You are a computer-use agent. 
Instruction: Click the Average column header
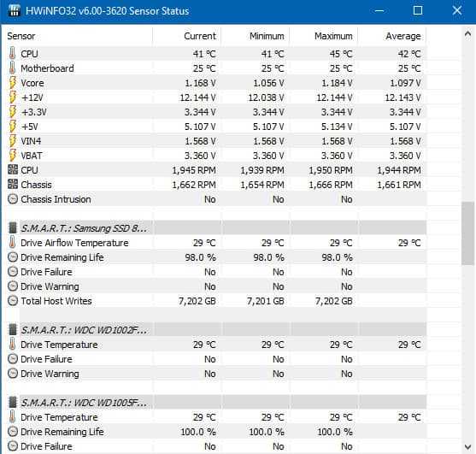coord(392,36)
